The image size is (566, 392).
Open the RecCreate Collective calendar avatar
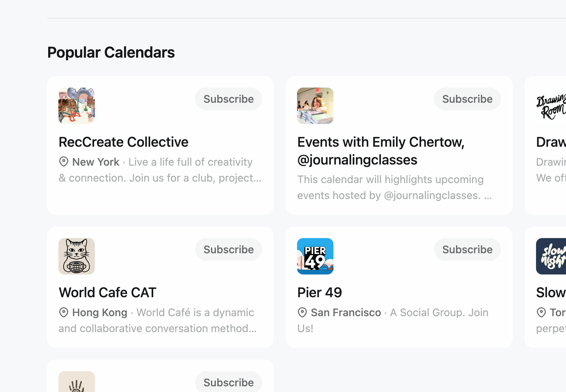coord(77,106)
